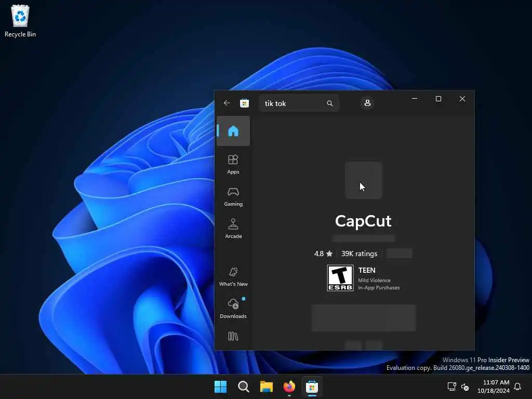Open the Downloads section in the sidebar
This screenshot has width=532, height=399.
(x=233, y=309)
